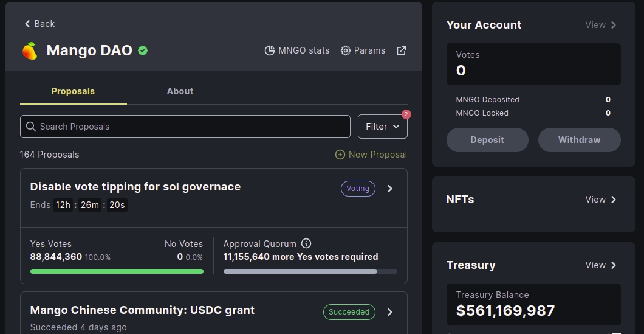Click into the Search Proposals field
This screenshot has width=644, height=334.
(x=188, y=127)
